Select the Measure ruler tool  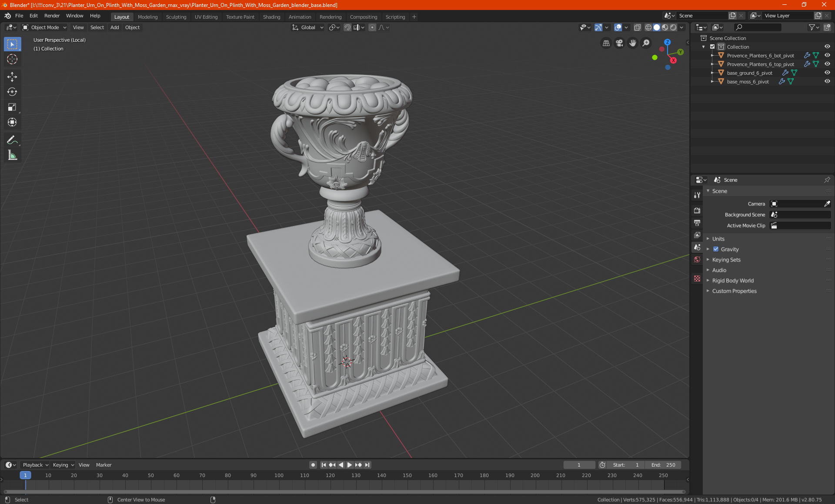(x=12, y=155)
